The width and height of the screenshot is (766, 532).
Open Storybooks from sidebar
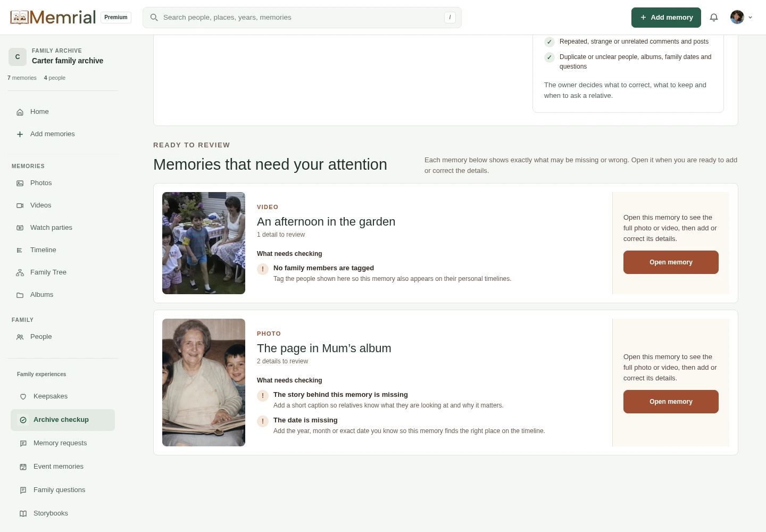tap(63, 513)
